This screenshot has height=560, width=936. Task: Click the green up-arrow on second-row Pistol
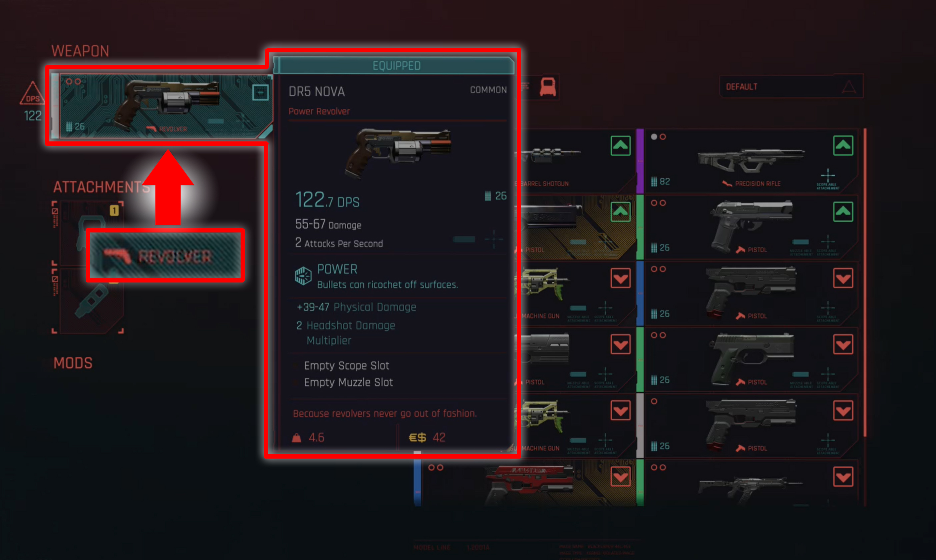(x=843, y=212)
